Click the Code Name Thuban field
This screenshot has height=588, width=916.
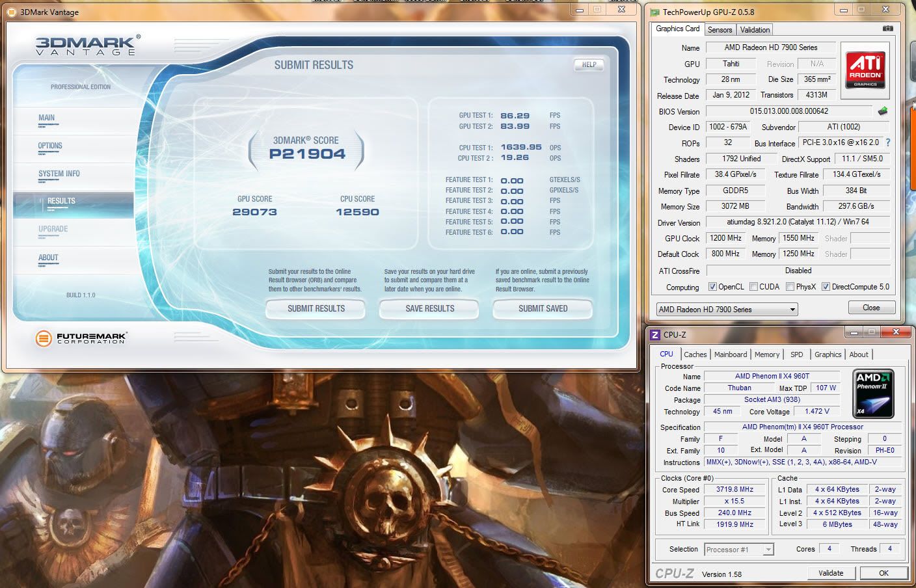coord(739,388)
